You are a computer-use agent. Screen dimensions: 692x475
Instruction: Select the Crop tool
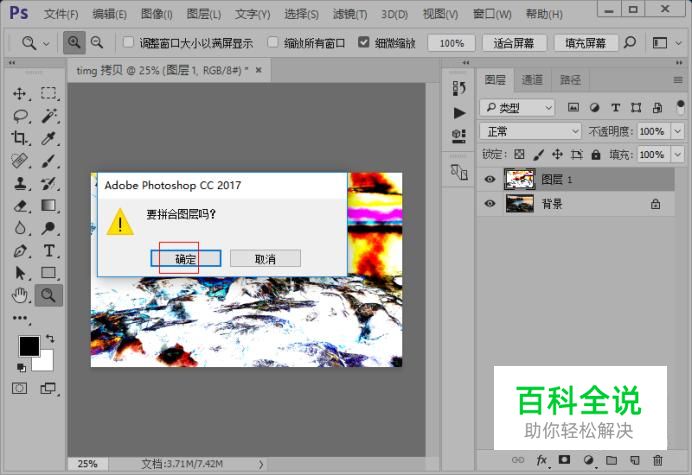tap(19, 139)
